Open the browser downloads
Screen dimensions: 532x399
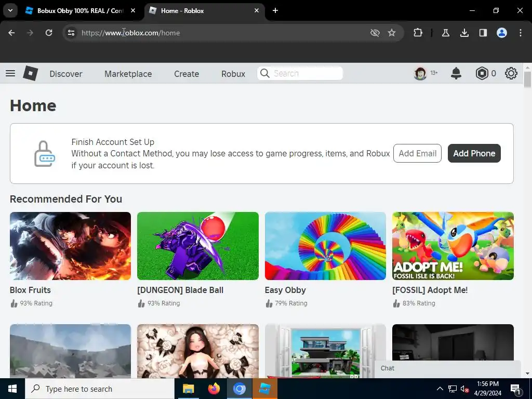464,33
